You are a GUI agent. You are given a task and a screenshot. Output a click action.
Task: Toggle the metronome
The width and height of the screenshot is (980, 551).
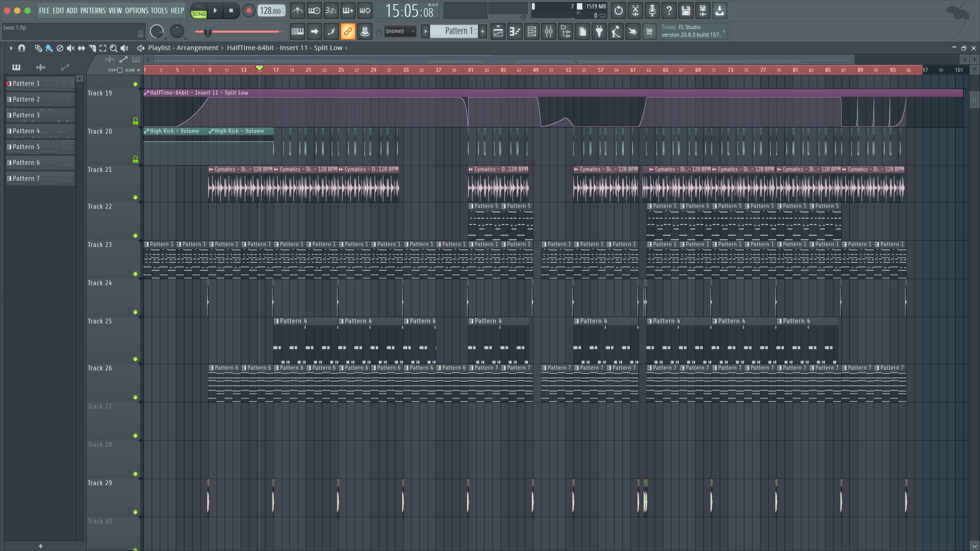click(x=298, y=10)
